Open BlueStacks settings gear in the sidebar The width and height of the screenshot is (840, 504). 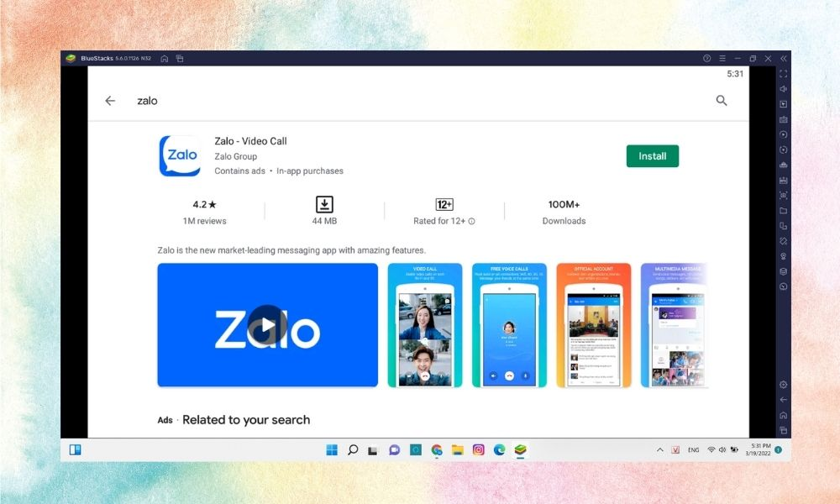point(783,385)
